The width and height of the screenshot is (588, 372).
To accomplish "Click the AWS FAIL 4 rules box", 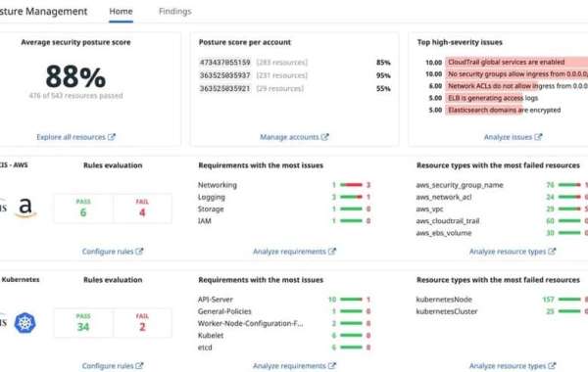I will [x=142, y=209].
